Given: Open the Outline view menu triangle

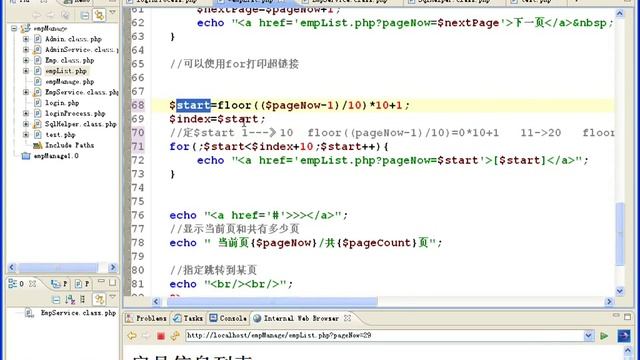Looking at the screenshot, I should (113, 298).
